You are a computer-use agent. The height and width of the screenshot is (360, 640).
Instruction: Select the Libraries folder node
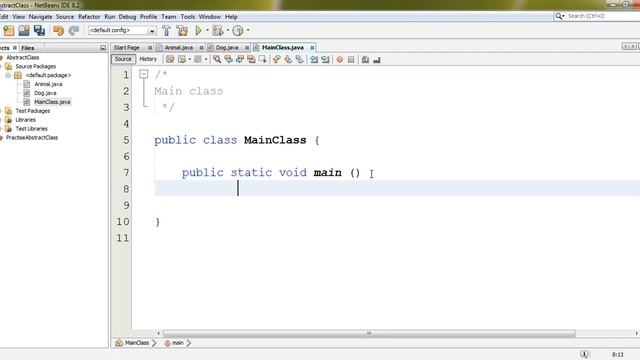(x=25, y=120)
